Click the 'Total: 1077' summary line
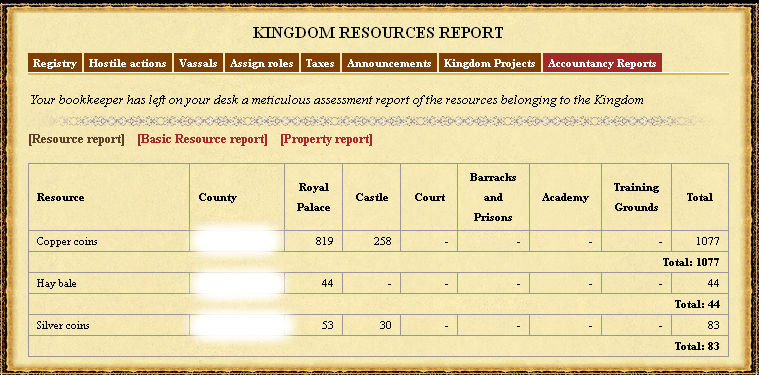Image resolution: width=759 pixels, height=375 pixels. coord(691,262)
